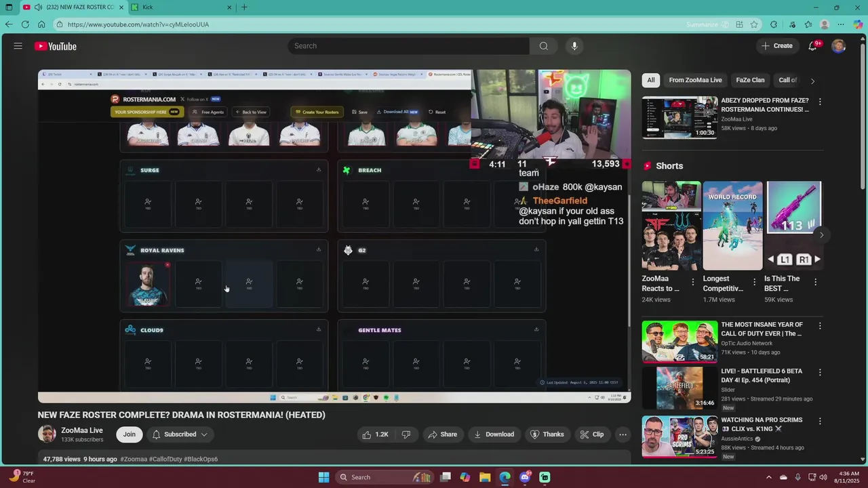
Task: Click the Join membership button
Action: point(129,434)
